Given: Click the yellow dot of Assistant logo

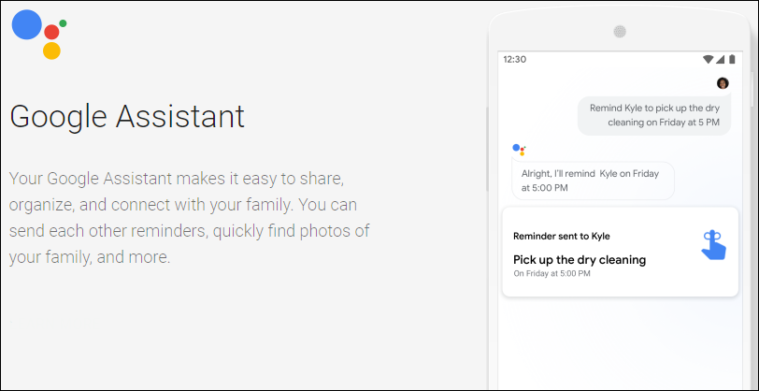Looking at the screenshot, I should [x=52, y=51].
